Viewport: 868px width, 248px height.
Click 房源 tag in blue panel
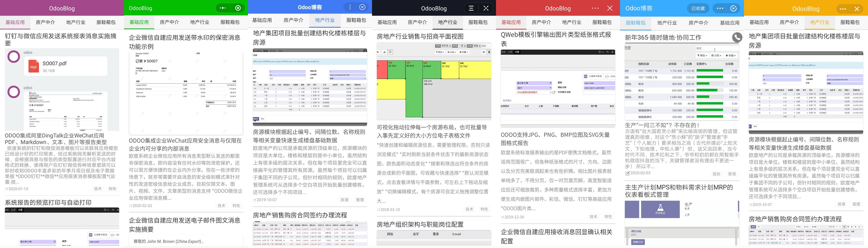344,200
